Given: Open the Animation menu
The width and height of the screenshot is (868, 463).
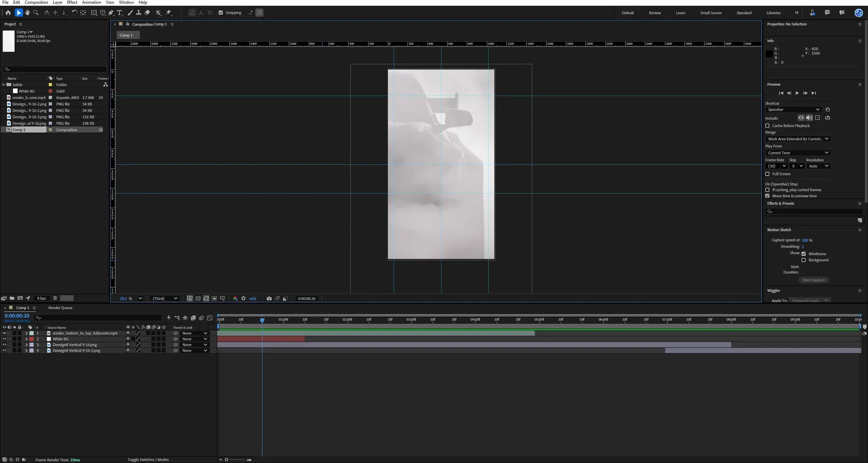Looking at the screenshot, I should click(x=92, y=2).
